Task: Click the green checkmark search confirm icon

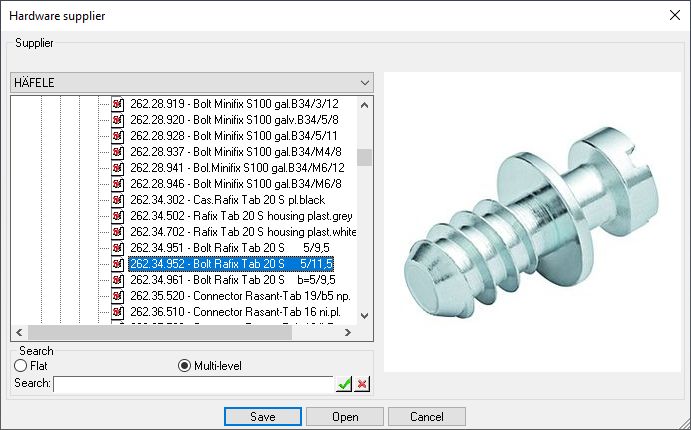Action: (345, 384)
